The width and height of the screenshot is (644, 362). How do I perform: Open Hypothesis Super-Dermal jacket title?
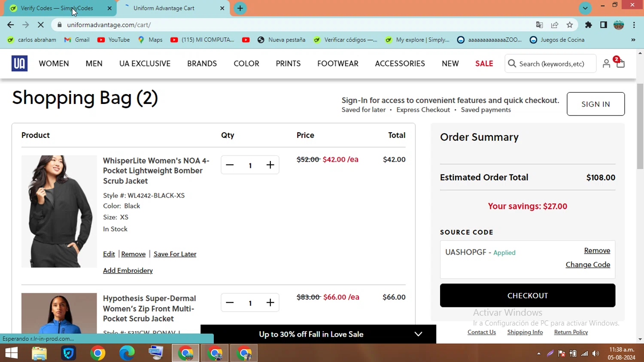tap(149, 308)
